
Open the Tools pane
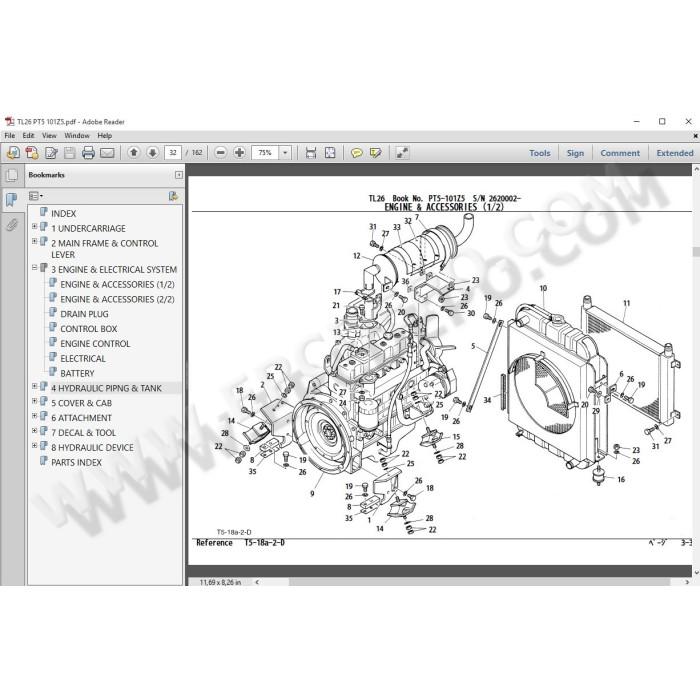[540, 153]
